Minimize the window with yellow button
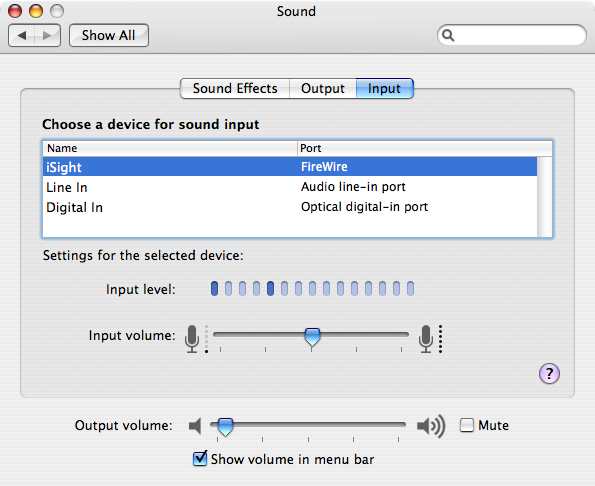The image size is (595, 486). pos(36,11)
